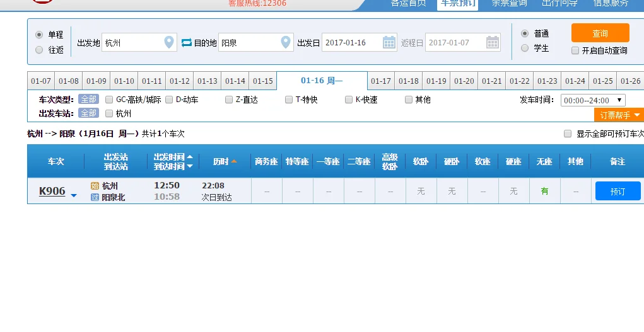644x332 pixels.
Task: Click the blue 过 pass-through station icon
Action: (x=95, y=197)
